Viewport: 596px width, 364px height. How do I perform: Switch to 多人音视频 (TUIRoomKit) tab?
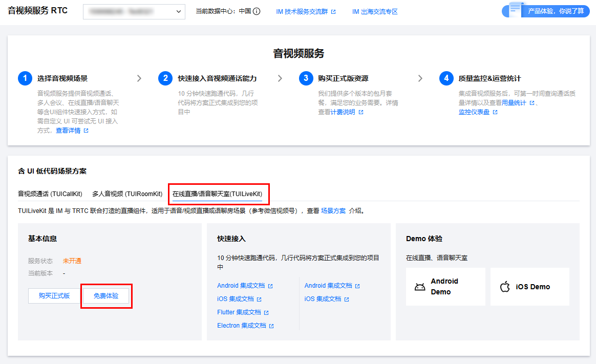tap(127, 194)
